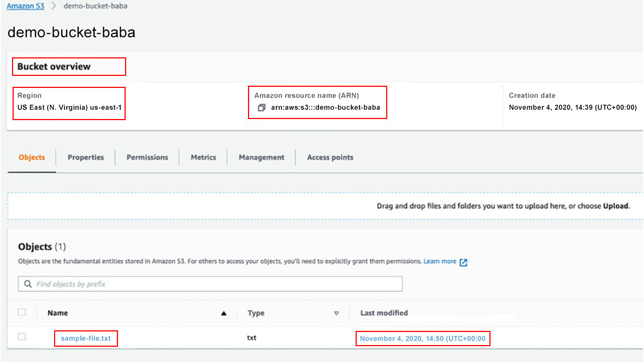Viewport: 644px width, 362px height.
Task: Open the sample-file.txt object
Action: 86,338
